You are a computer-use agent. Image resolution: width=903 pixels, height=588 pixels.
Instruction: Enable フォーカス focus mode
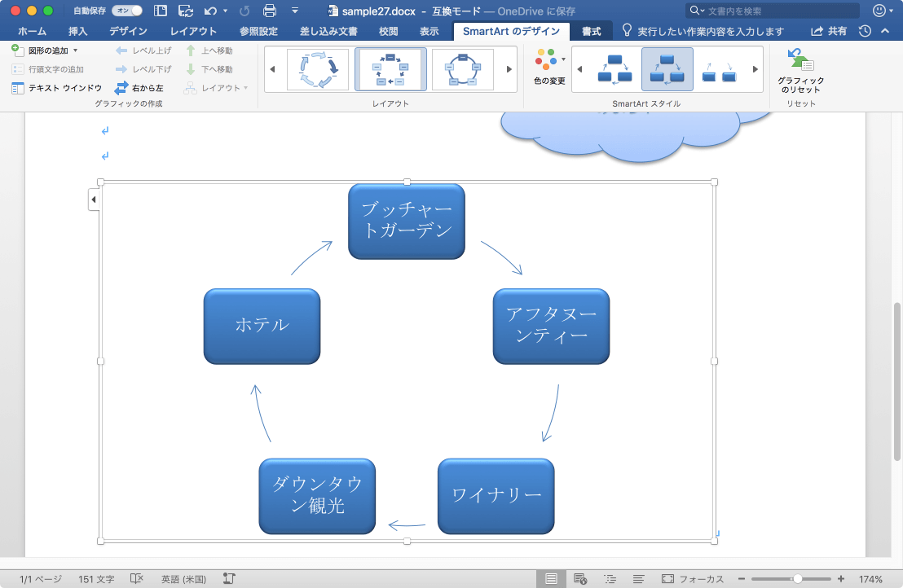(693, 579)
